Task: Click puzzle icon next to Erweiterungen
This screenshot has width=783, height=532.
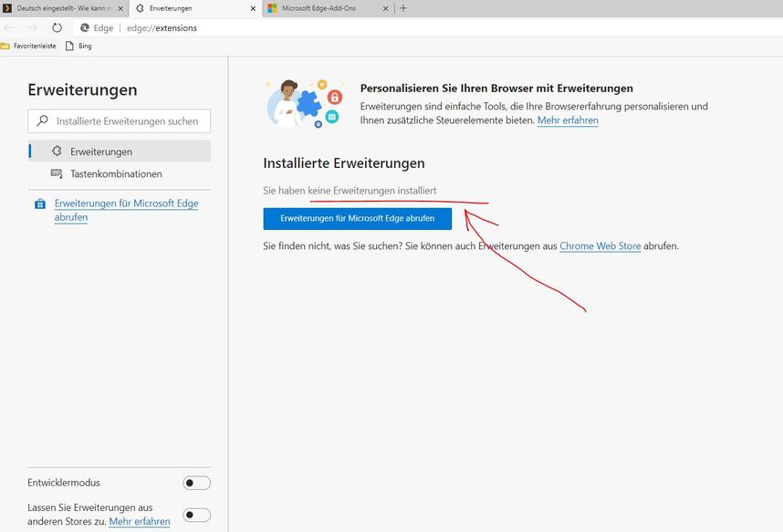Action: 57,151
